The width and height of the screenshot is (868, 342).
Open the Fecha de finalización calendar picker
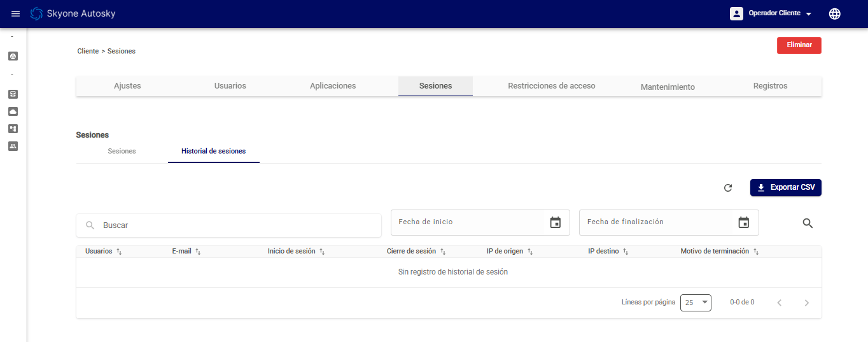[743, 222]
